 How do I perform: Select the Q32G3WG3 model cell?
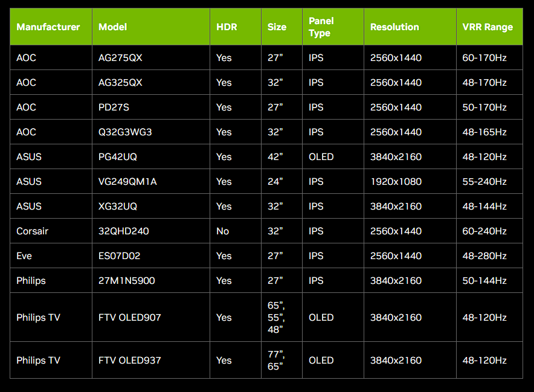coord(151,132)
